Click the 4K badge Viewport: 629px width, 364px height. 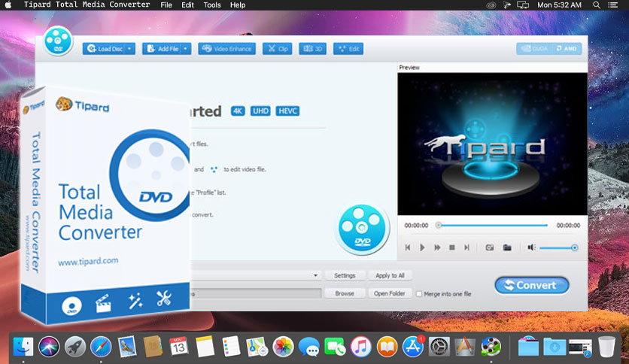pyautogui.click(x=238, y=111)
